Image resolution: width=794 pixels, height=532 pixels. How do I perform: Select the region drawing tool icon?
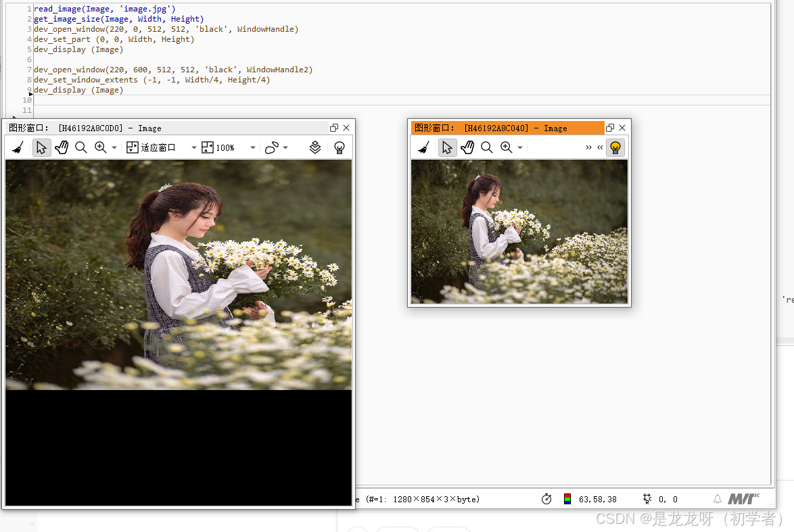(x=273, y=147)
